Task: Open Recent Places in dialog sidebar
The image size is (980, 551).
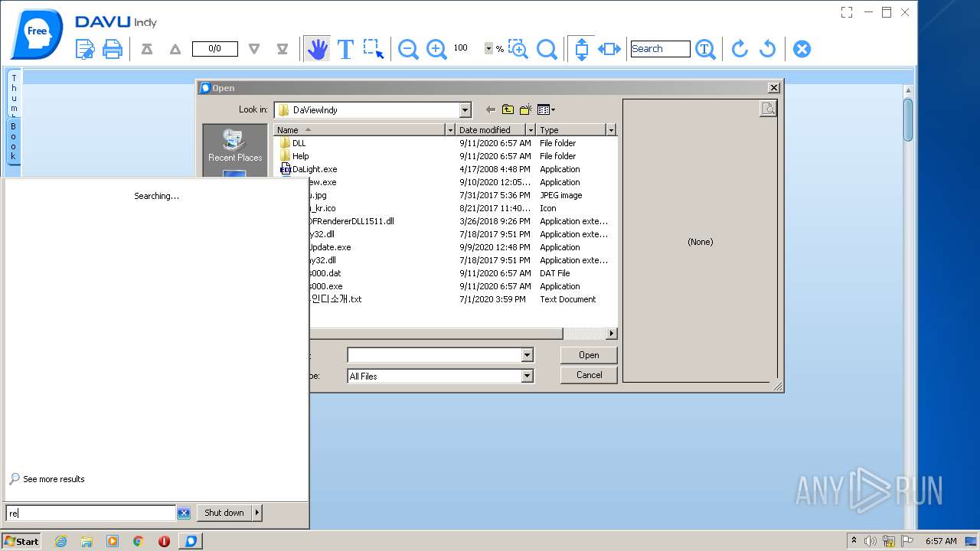Action: point(234,145)
